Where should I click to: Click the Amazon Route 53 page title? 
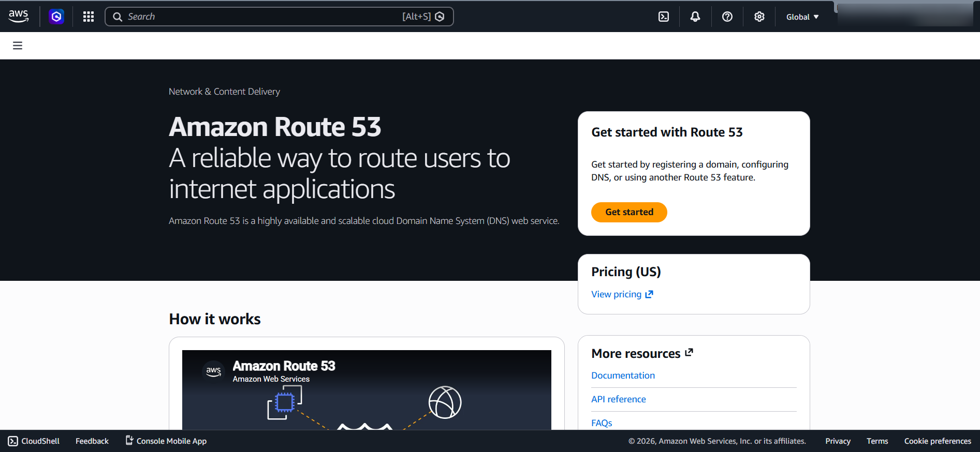pyautogui.click(x=275, y=127)
